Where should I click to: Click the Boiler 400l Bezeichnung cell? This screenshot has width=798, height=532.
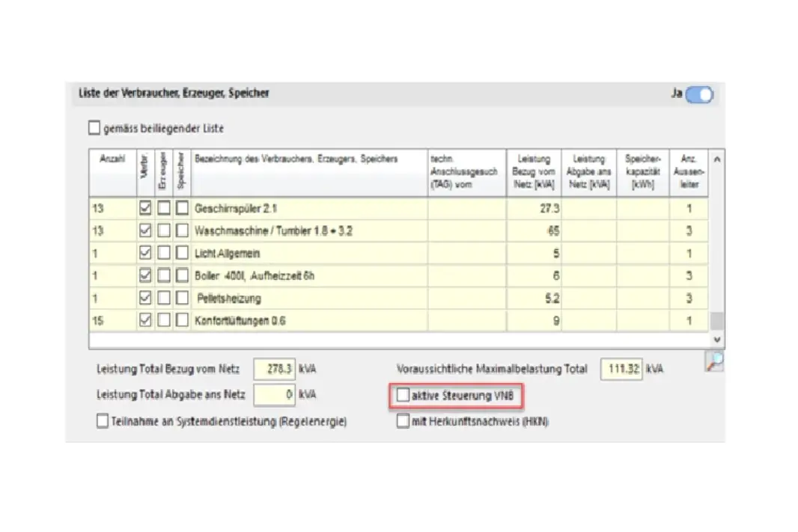(x=308, y=276)
